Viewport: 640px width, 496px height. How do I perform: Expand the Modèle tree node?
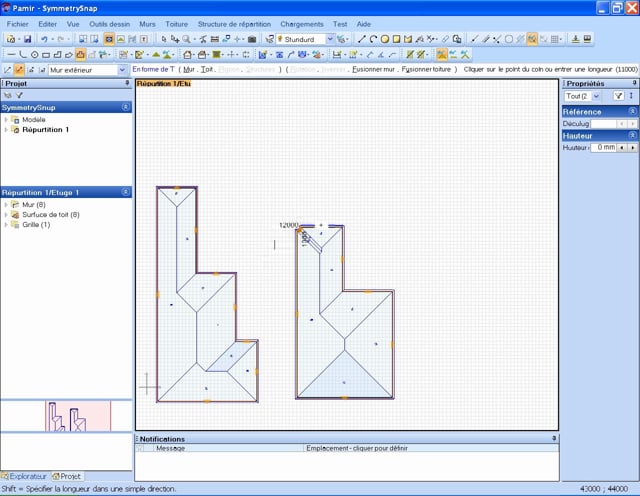[x=6, y=120]
